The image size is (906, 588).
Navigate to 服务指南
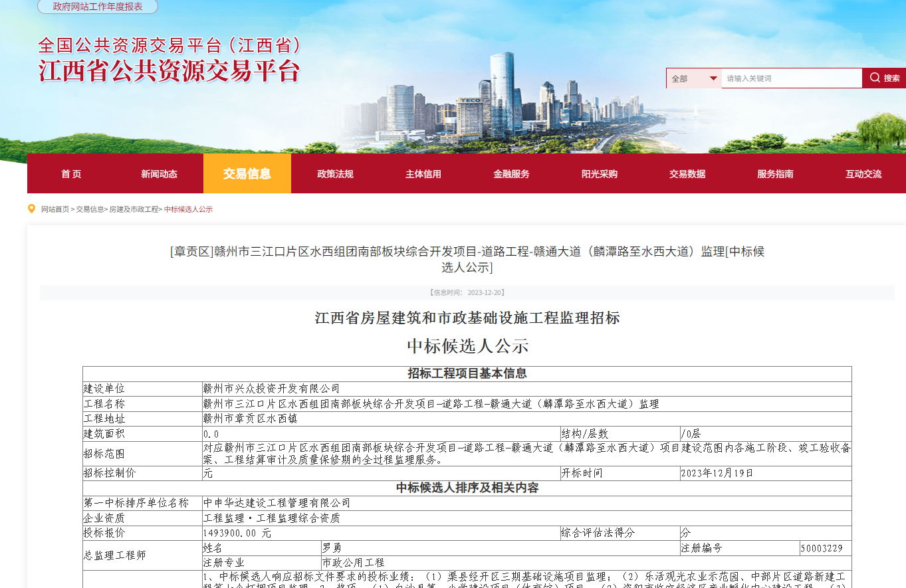[775, 173]
